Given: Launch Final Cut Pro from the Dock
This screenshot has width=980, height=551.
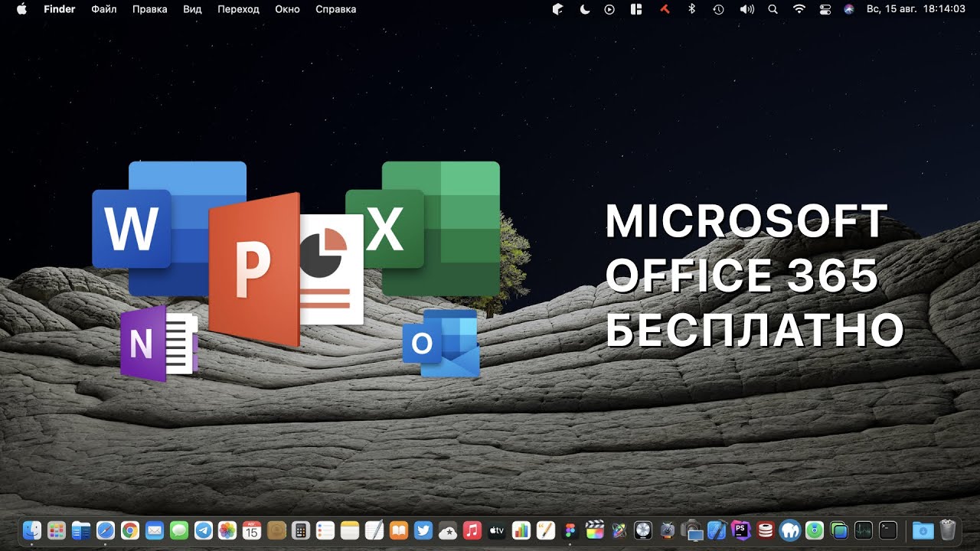Looking at the screenshot, I should click(594, 530).
